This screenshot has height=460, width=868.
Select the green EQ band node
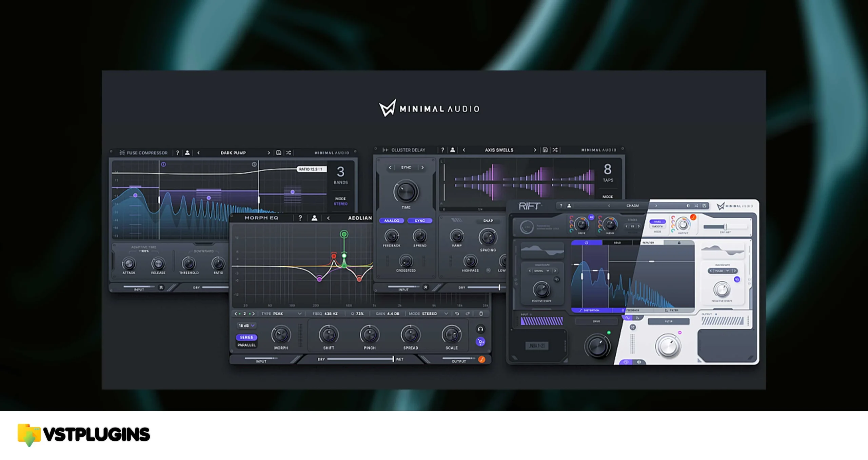pyautogui.click(x=344, y=234)
